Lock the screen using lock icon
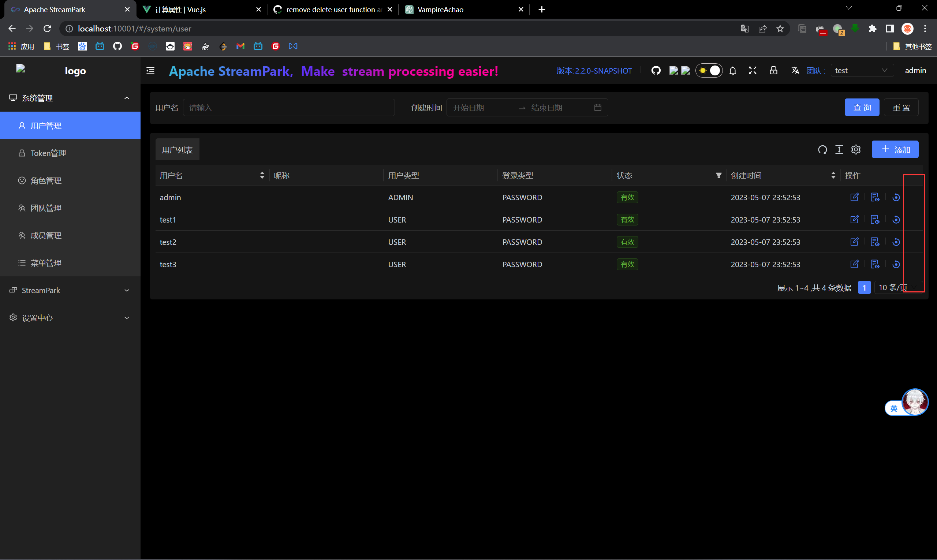Screen dimensions: 937x560 773,71
